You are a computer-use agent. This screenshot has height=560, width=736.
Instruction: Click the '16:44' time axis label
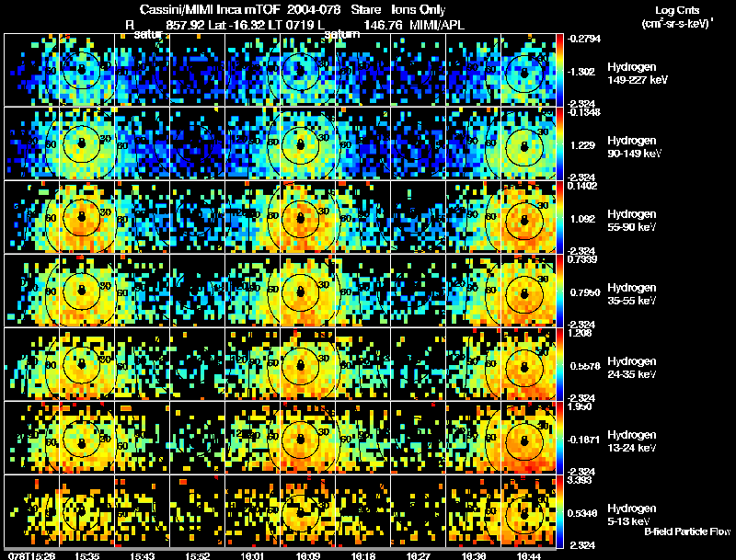point(528,556)
